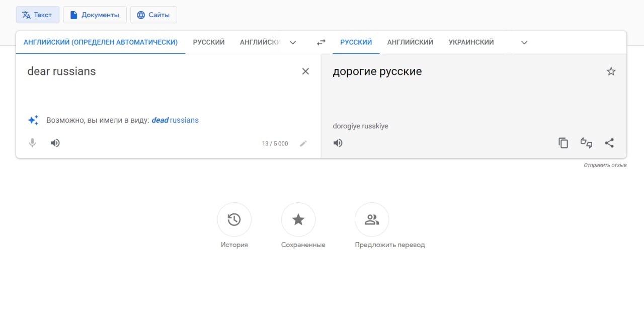Select Русский as source language
This screenshot has height=316, width=644.
209,42
